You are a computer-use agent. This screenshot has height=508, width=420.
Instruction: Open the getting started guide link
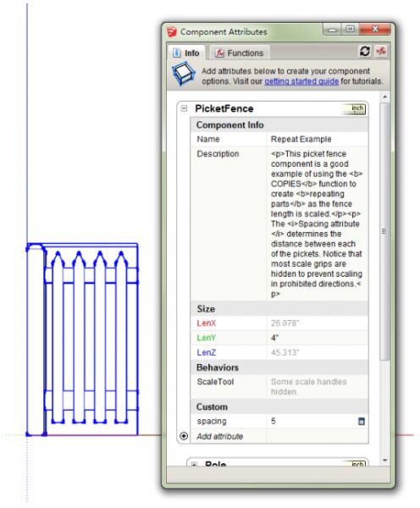coord(301,81)
